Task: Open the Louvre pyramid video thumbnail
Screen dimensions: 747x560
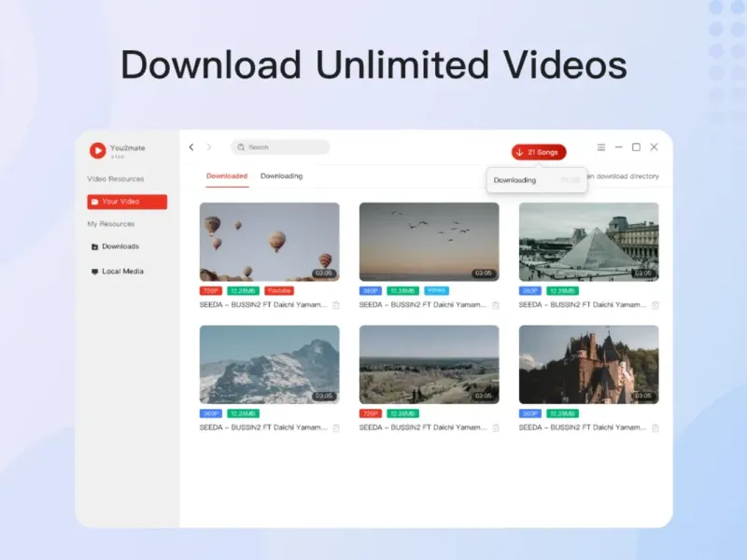Action: tap(589, 242)
